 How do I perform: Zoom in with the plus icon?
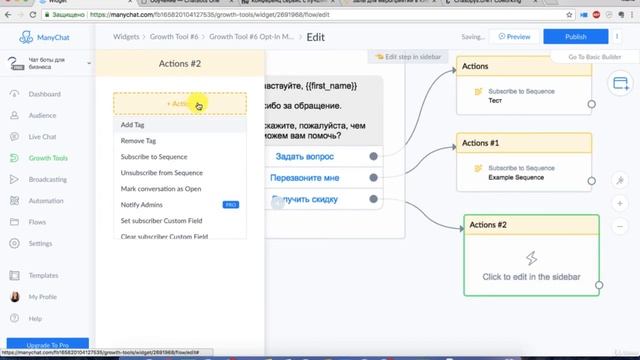(x=620, y=203)
